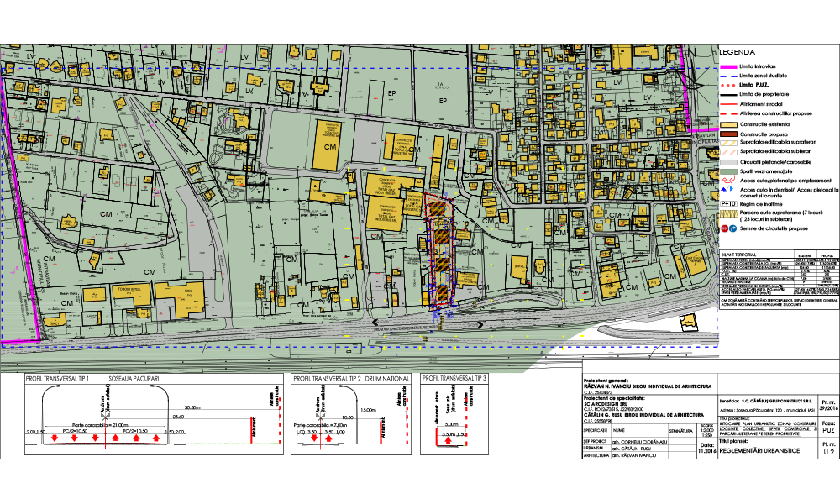This screenshot has height=504, width=840.
Task: Click the P+10 Regim de inaltime box
Action: [x=728, y=204]
